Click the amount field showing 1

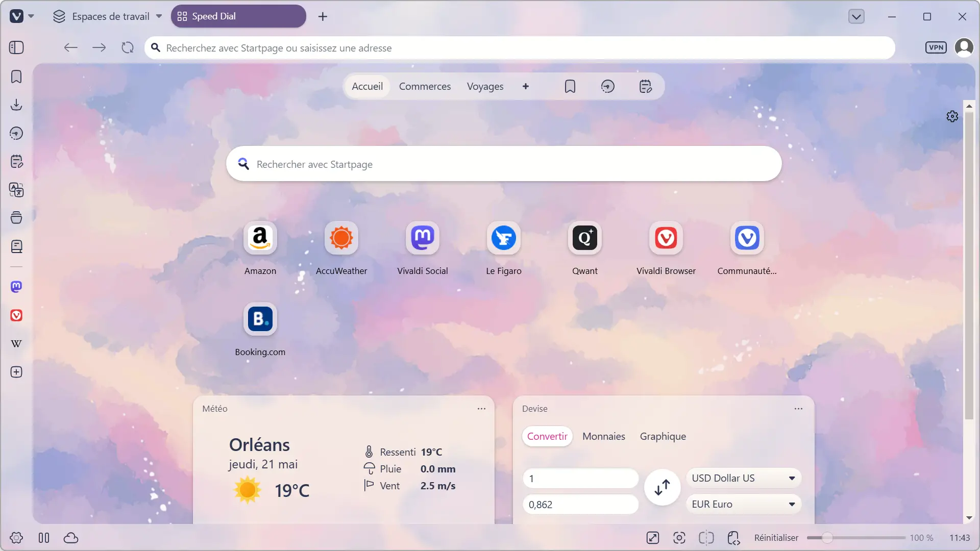(581, 479)
